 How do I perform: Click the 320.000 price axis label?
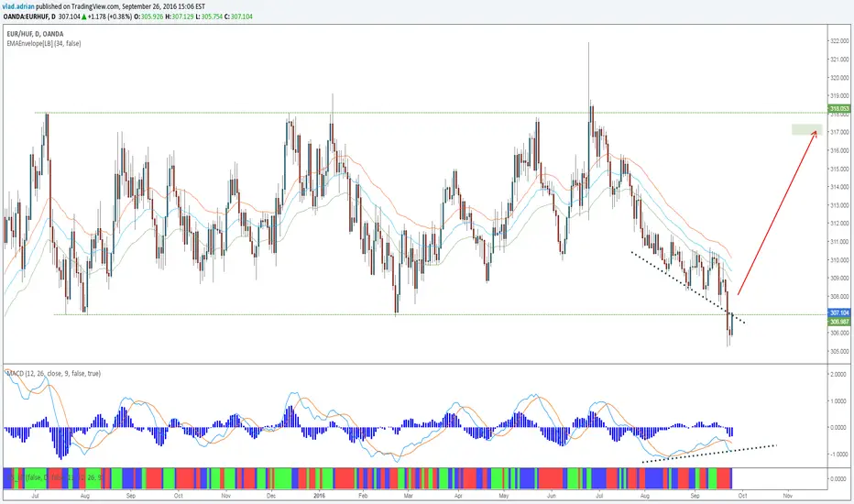839,77
